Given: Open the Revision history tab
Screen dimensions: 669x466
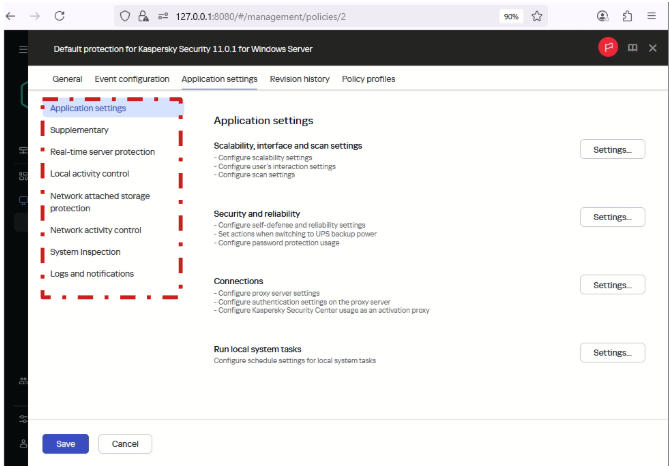Looking at the screenshot, I should point(300,79).
